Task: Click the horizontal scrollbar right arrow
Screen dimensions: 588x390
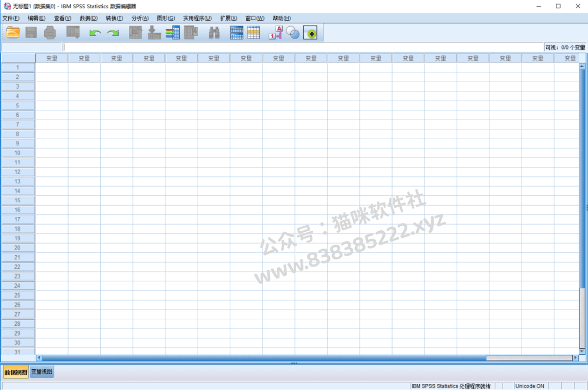Action: [575, 358]
